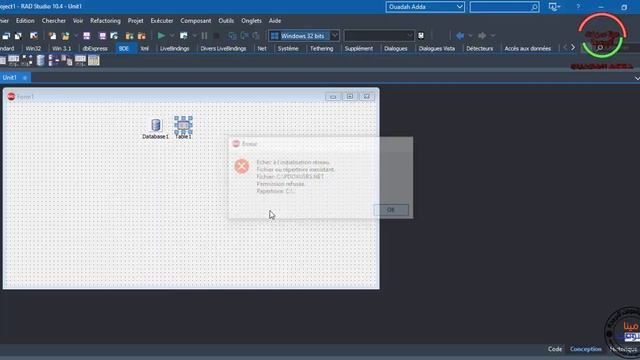Select the Database1 component on the form

(156, 125)
